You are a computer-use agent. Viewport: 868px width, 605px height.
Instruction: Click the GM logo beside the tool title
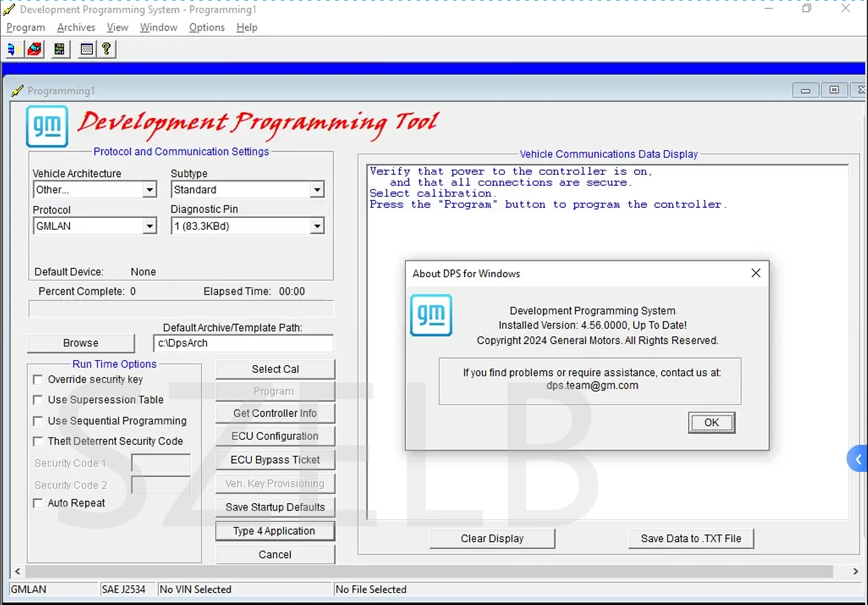(47, 126)
